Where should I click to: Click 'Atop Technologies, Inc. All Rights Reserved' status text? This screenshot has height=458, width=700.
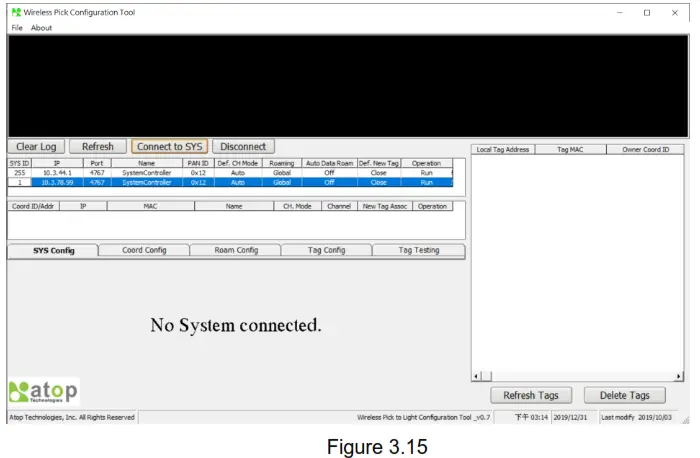click(72, 417)
